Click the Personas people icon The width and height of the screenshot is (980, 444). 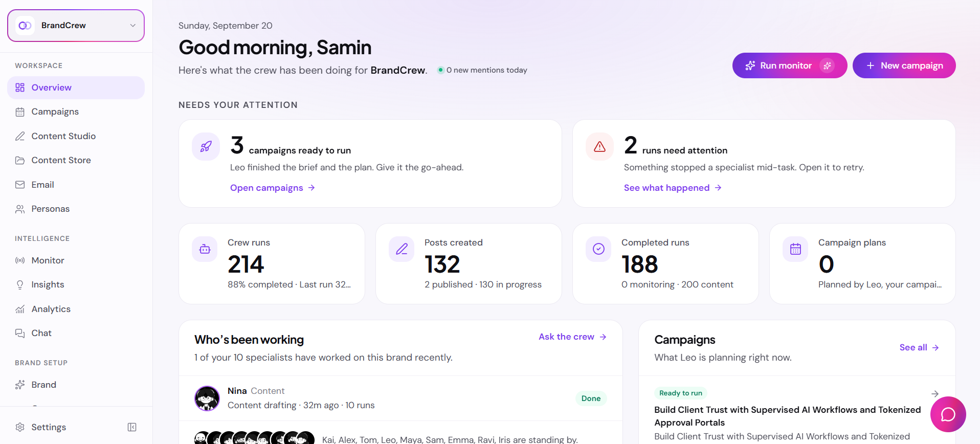point(20,209)
